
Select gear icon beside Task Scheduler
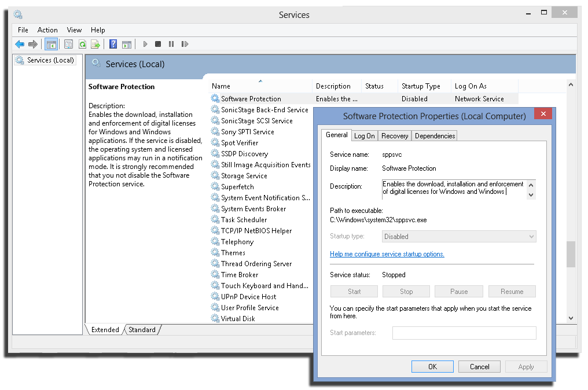(215, 219)
